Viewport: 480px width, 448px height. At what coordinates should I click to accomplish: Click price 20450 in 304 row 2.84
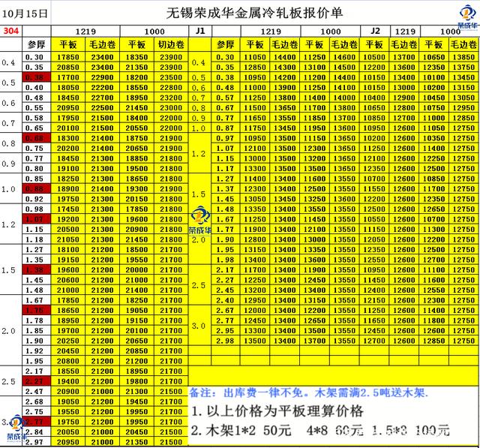(136, 431)
